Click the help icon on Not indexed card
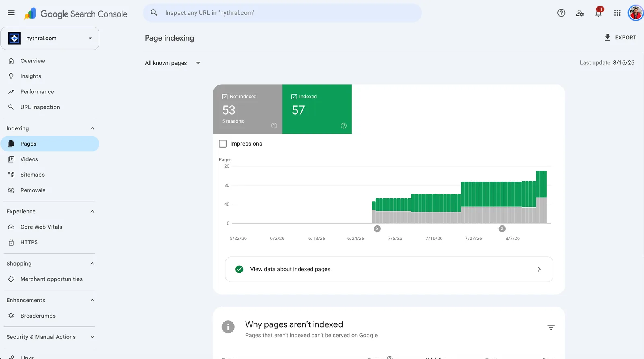Screen dimensions: 644x359 (274, 126)
